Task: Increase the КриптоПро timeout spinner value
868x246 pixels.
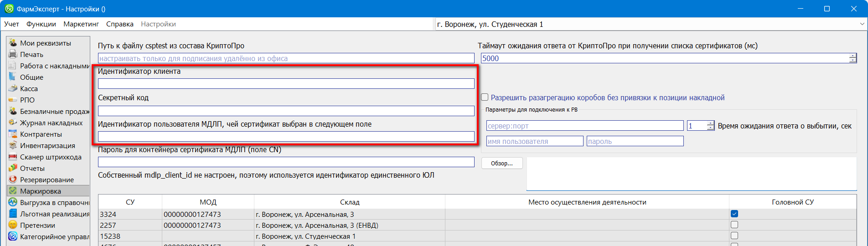Action: coord(852,56)
